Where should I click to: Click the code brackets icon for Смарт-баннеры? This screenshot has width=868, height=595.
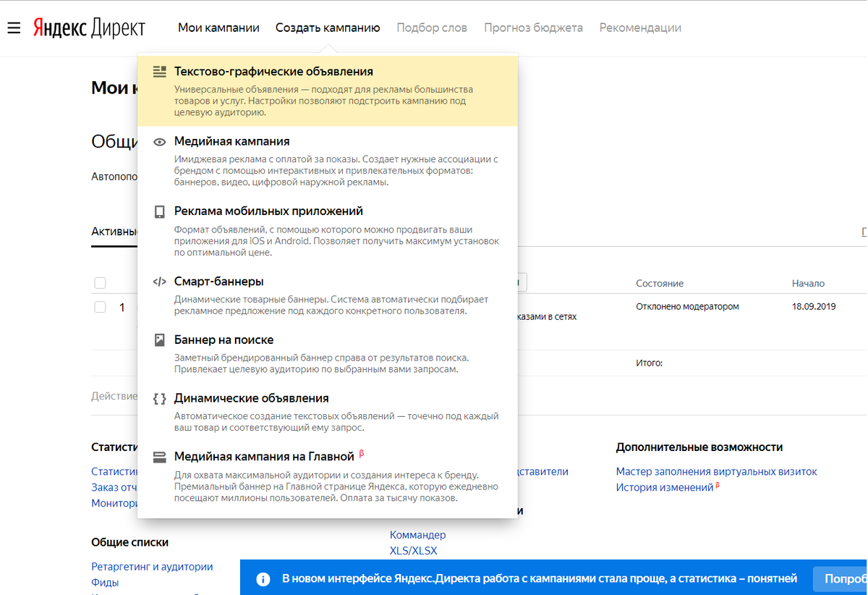[159, 282]
